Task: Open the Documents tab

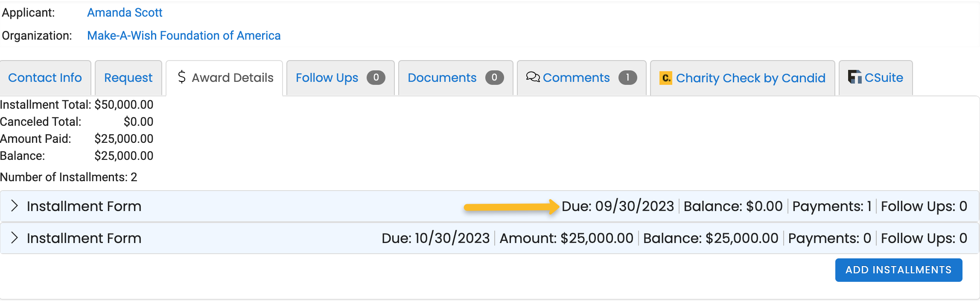Action: tap(455, 78)
